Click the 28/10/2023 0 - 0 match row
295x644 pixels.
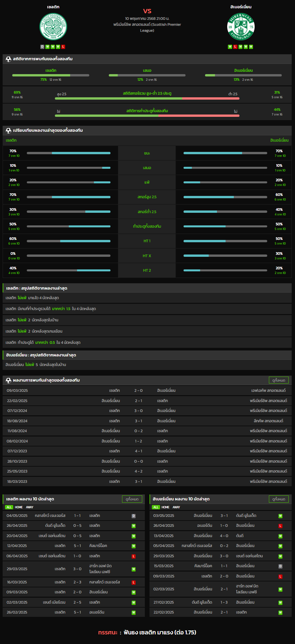pyautogui.click(x=147, y=461)
